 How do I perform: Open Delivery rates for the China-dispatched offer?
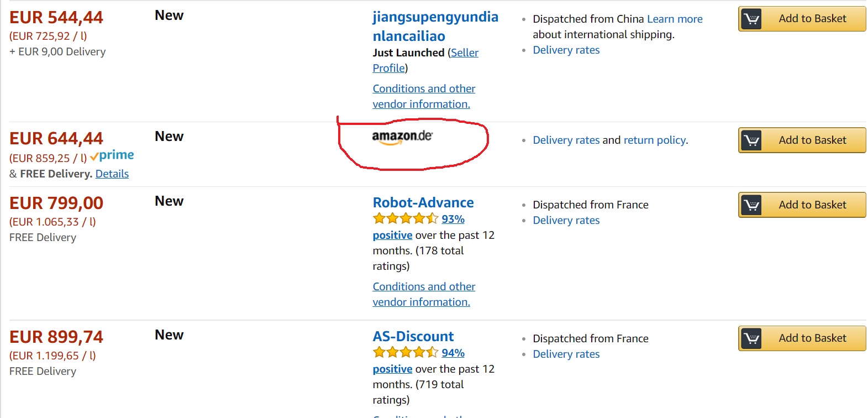(x=566, y=50)
